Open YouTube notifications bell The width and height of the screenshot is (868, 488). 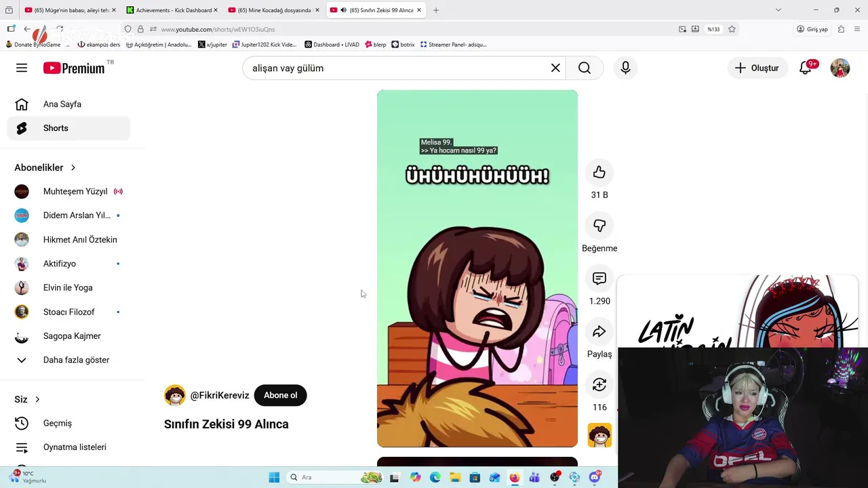click(806, 68)
